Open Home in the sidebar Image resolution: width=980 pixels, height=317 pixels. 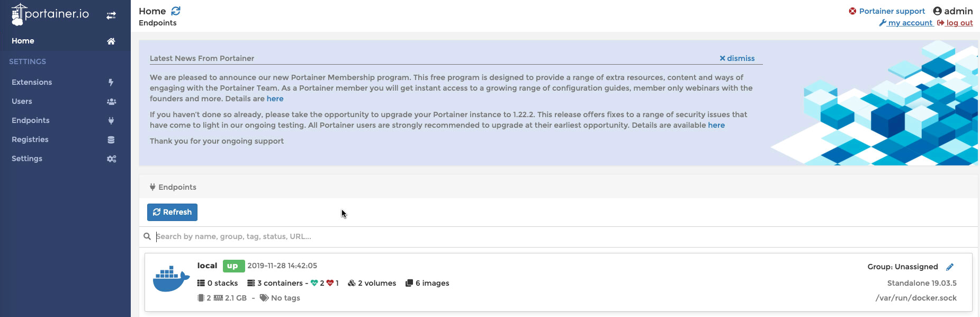point(23,41)
